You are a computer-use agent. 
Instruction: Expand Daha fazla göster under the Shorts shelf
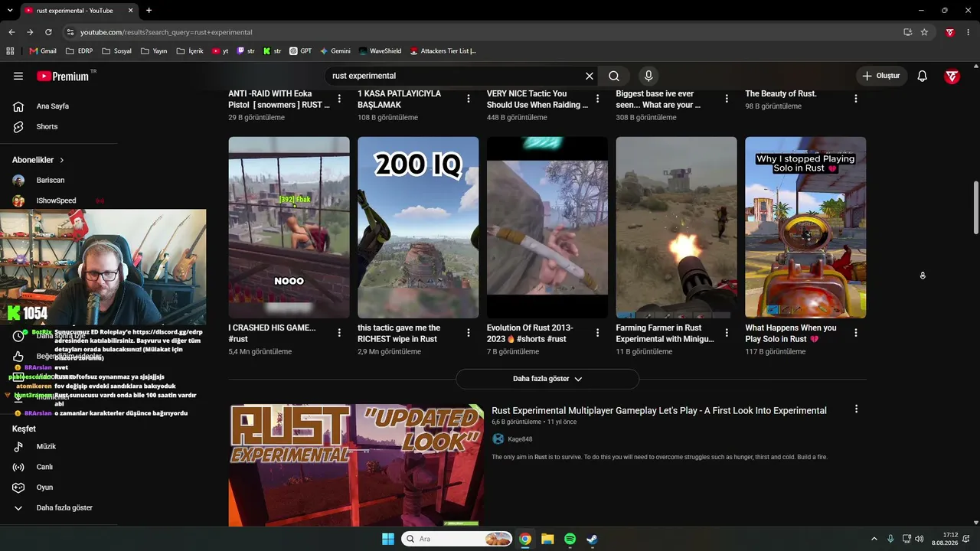click(547, 379)
